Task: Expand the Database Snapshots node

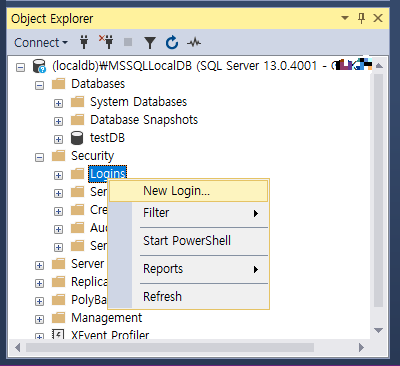Action: coord(58,122)
